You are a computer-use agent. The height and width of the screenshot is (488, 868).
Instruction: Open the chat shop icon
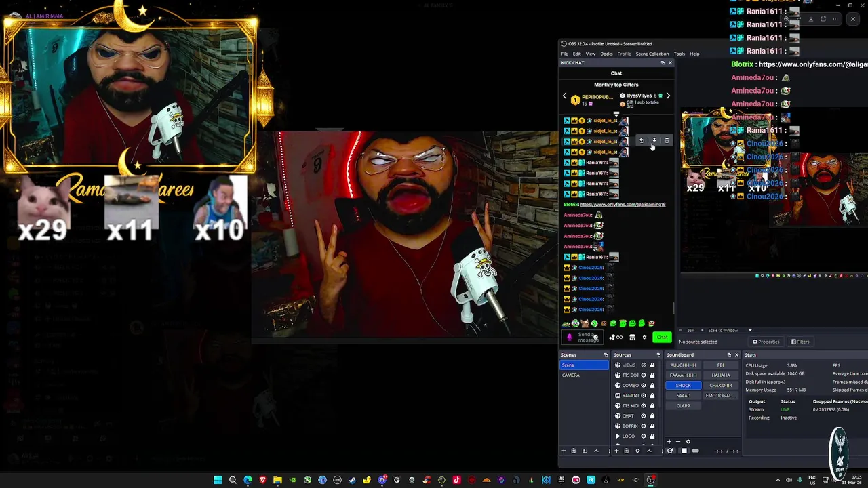[632, 337]
